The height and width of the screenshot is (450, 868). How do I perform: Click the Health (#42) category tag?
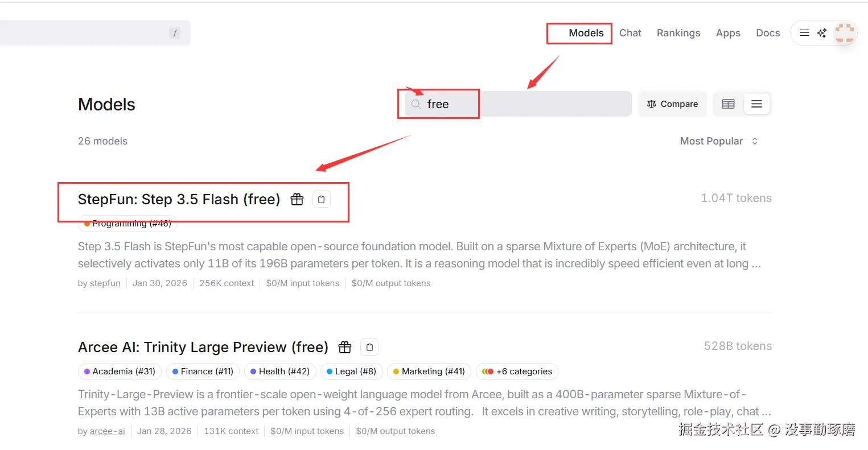tap(279, 371)
